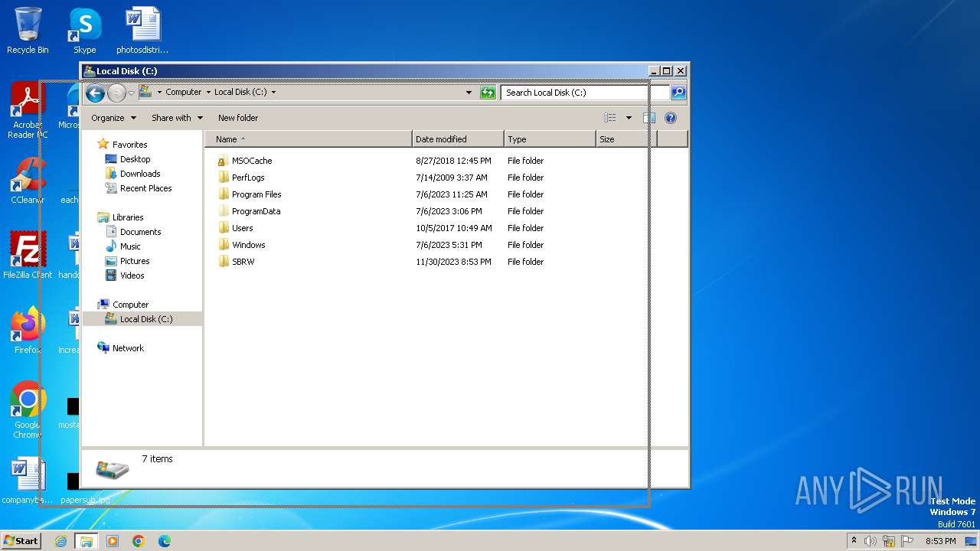Open Music library

pos(130,246)
